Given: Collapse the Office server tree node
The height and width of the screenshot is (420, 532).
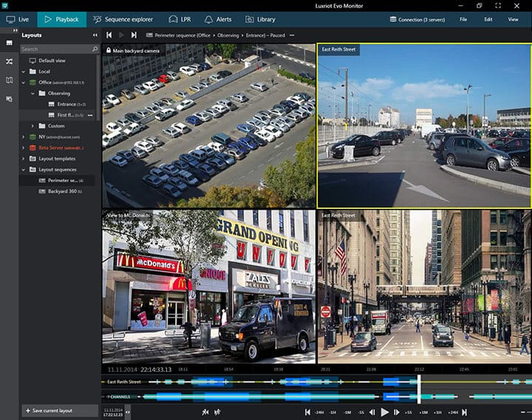Looking at the screenshot, I should pos(24,83).
